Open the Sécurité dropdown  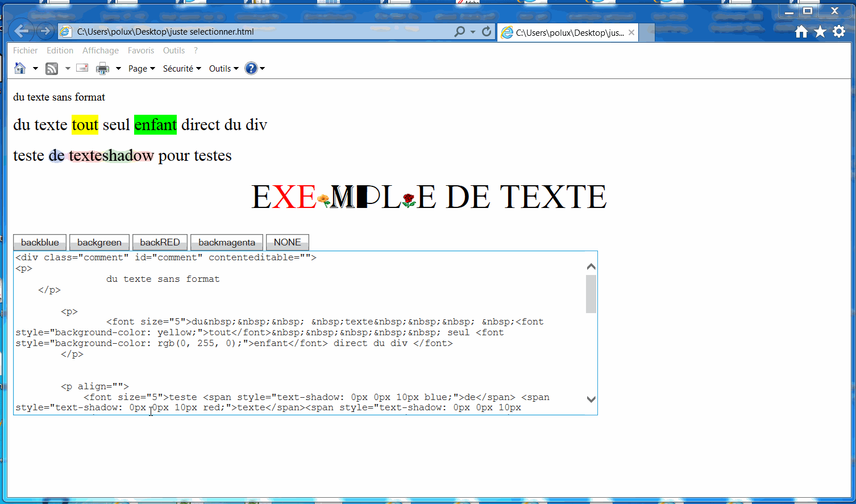181,68
